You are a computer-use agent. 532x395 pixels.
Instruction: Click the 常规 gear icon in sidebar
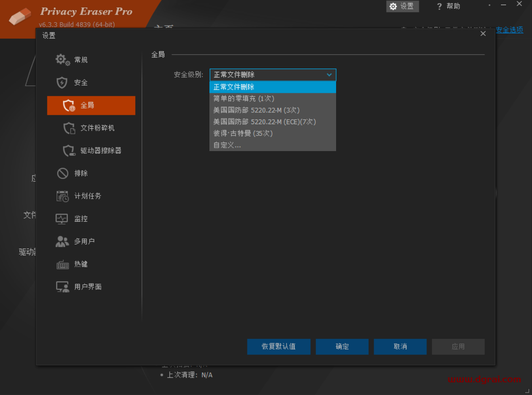[x=62, y=60]
